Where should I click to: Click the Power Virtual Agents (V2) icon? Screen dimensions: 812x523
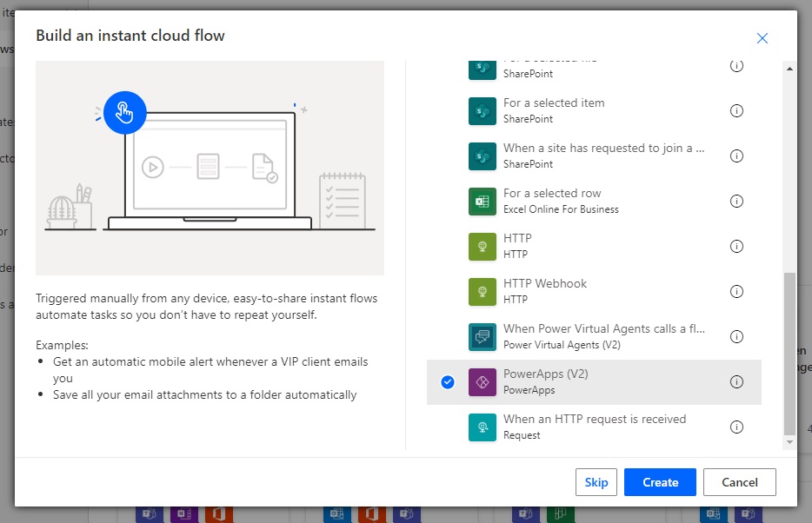482,336
